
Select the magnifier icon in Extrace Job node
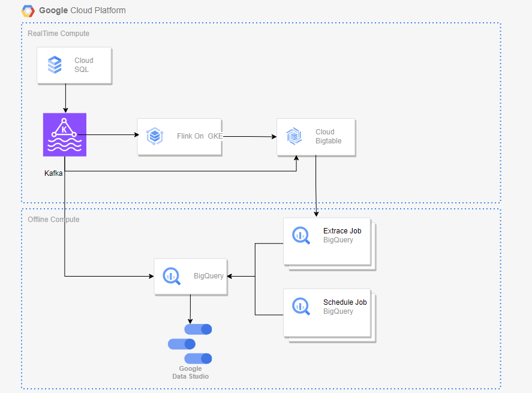click(x=300, y=236)
